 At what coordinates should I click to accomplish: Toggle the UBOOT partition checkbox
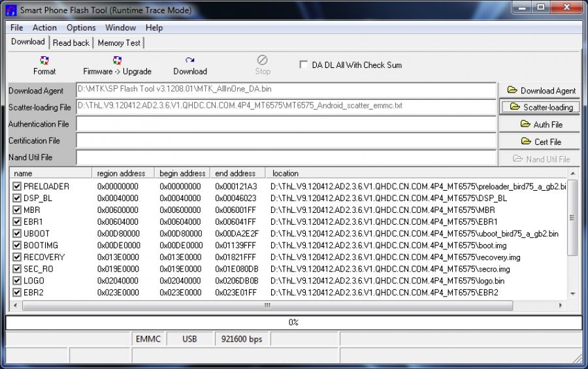pos(17,234)
